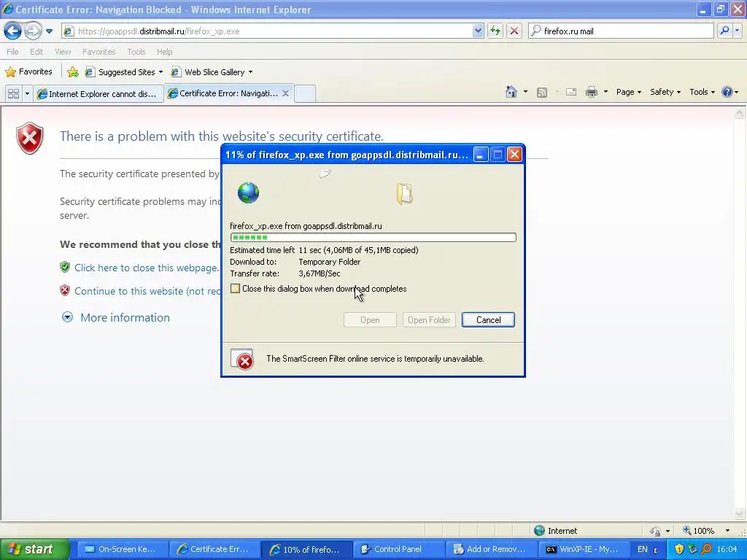Open the recent pages dropdown beside Forward
This screenshot has height=560, width=747.
pos(49,31)
